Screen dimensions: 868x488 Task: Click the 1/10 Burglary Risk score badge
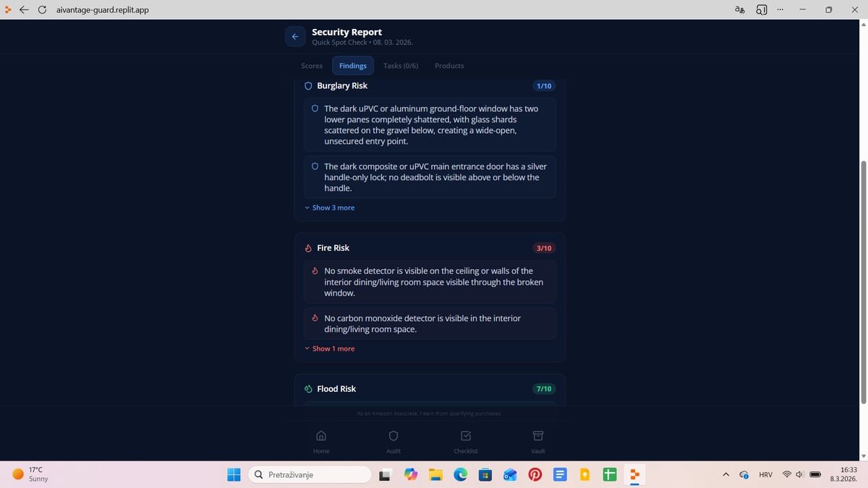[x=543, y=85]
